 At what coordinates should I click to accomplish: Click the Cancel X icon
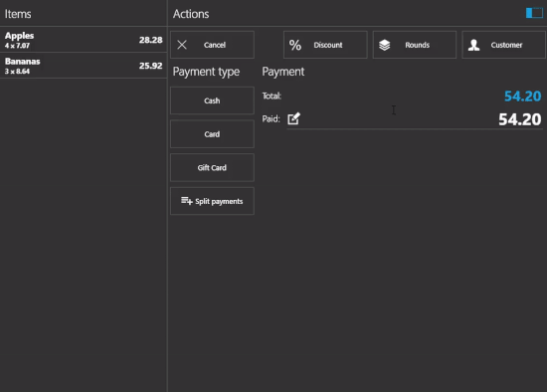pyautogui.click(x=182, y=45)
